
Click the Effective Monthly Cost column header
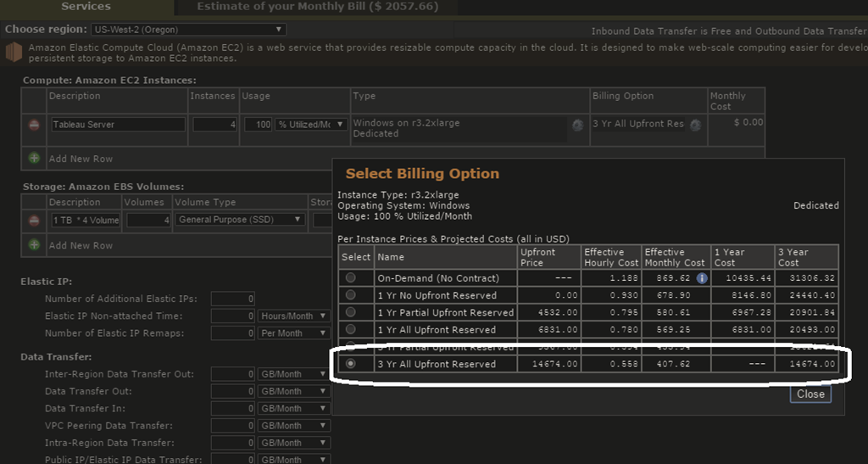click(675, 258)
